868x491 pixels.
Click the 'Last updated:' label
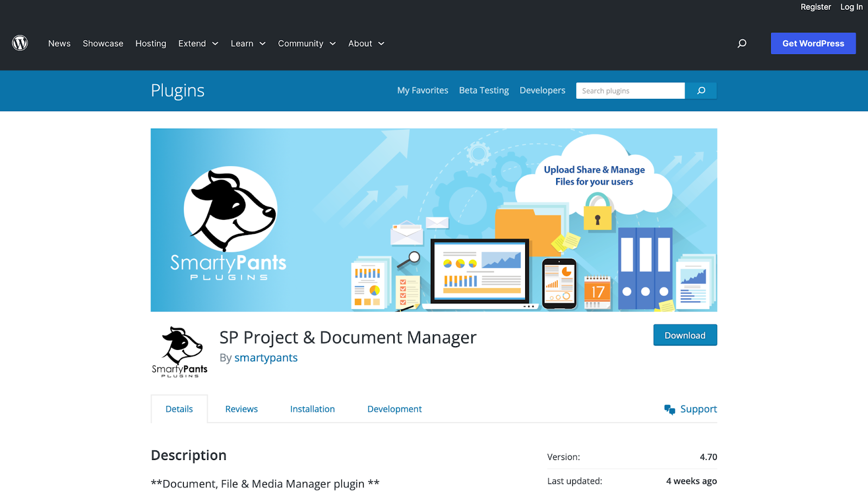[x=575, y=481]
